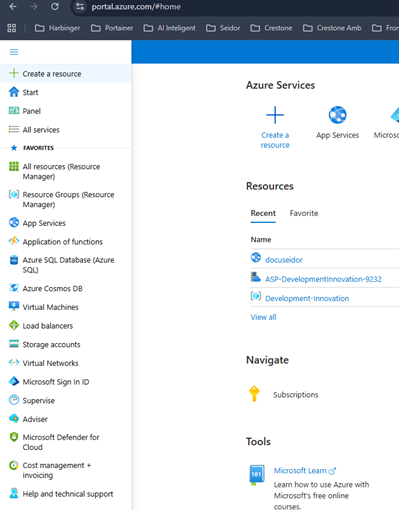This screenshot has height=510, width=399.
Task: Open the Crestone Amb bookmarks folder
Action: coord(332,28)
